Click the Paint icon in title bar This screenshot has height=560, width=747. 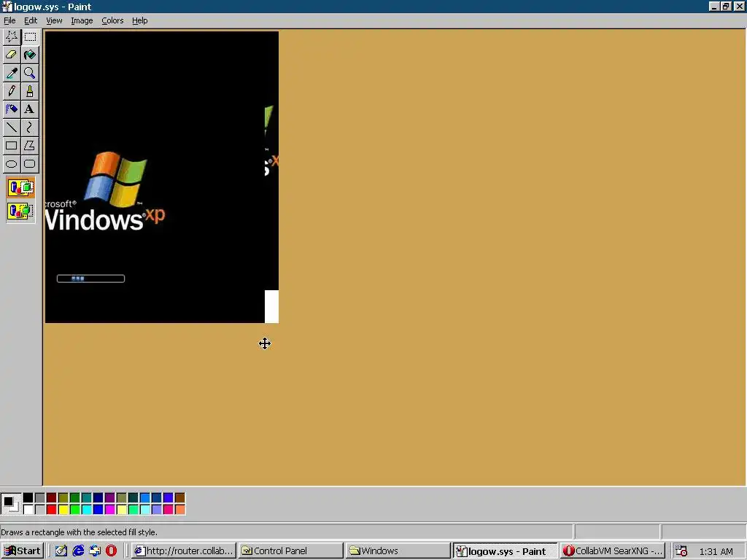pyautogui.click(x=7, y=7)
